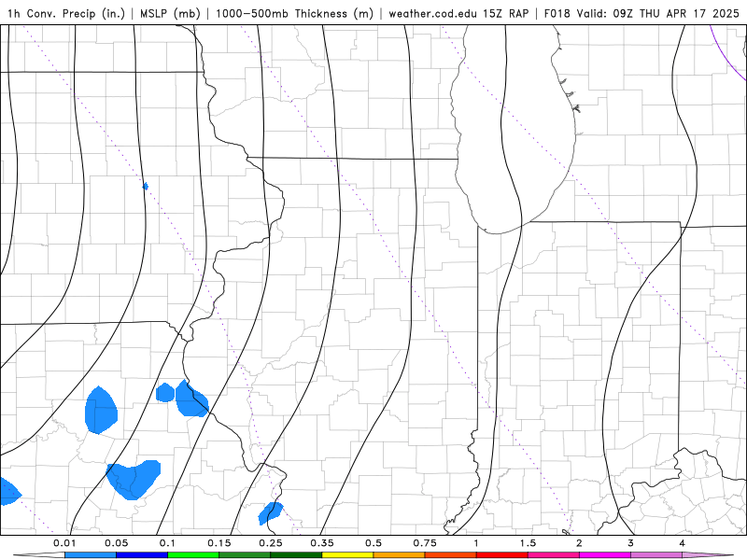747x560 pixels.
Task: Click the small blue blob at bottom center
Action: tap(271, 513)
